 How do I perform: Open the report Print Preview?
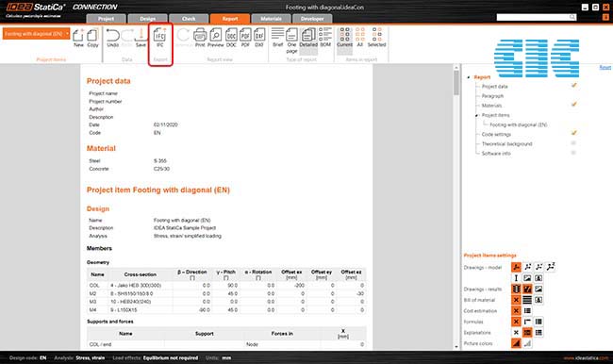(215, 38)
